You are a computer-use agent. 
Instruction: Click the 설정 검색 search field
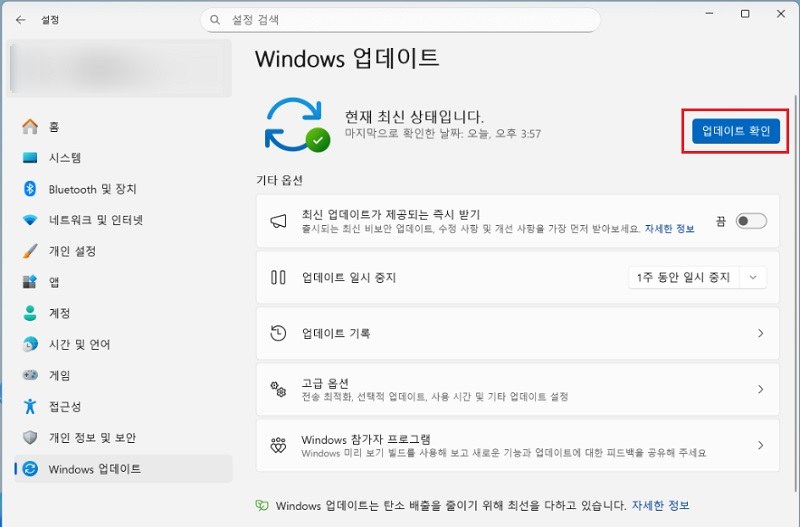(400, 20)
